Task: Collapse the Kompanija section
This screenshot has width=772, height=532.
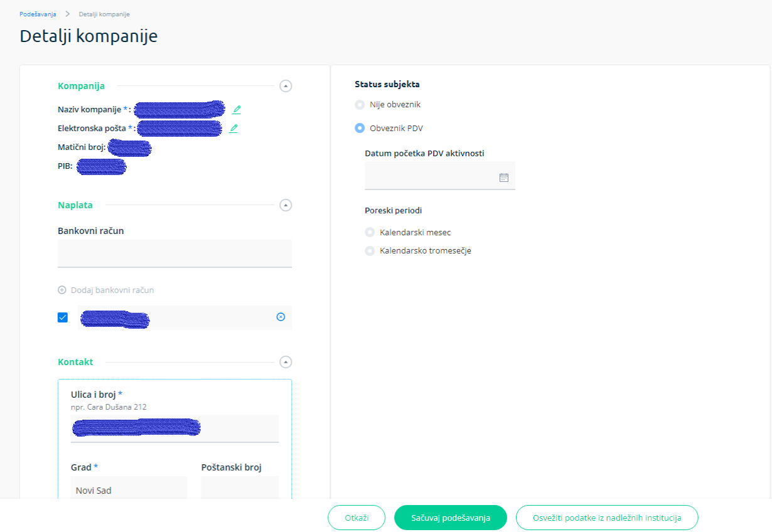Action: (x=286, y=86)
